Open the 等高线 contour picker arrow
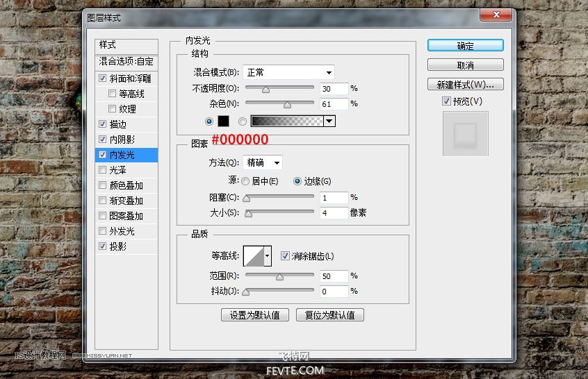 (x=268, y=256)
